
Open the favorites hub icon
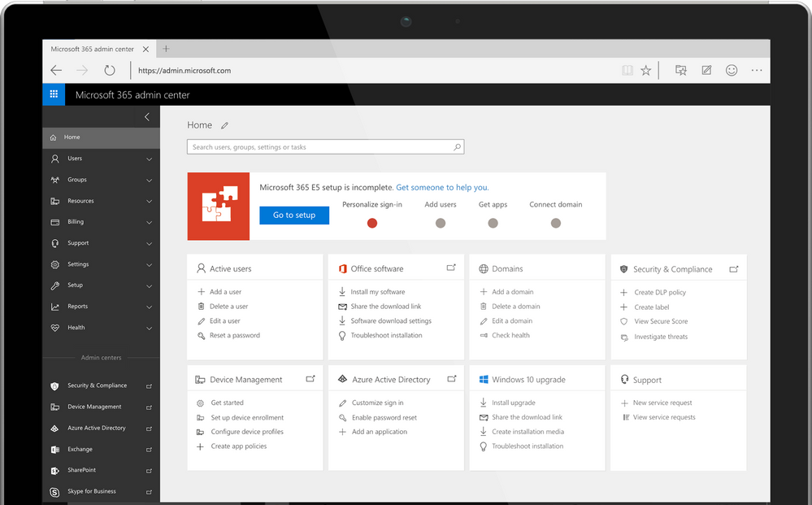(x=681, y=70)
